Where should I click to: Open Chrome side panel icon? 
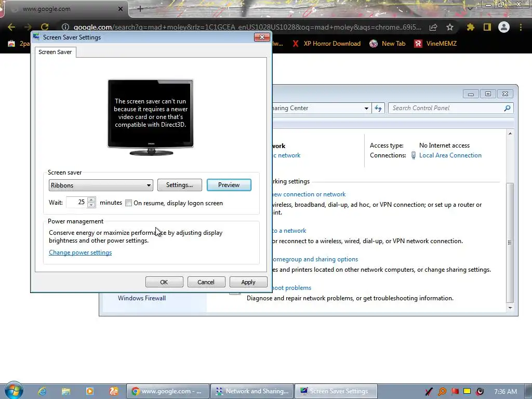487,27
